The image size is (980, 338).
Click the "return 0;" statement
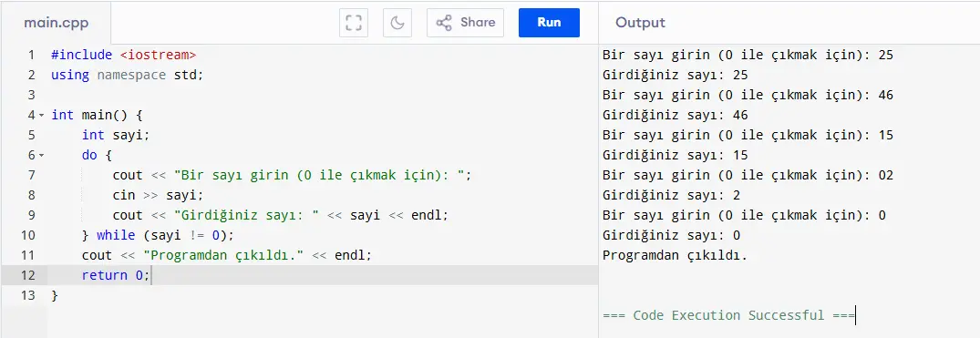point(117,275)
